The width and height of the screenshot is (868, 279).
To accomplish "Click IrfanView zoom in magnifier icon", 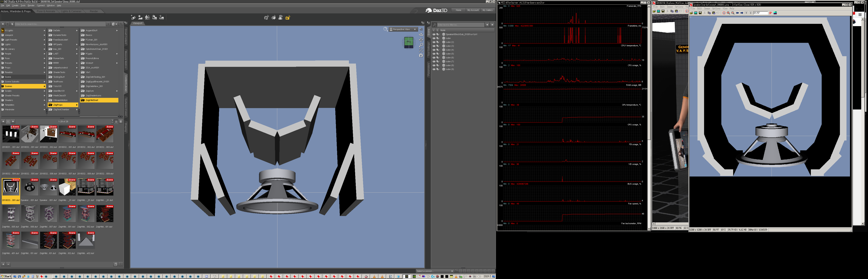I will (728, 13).
